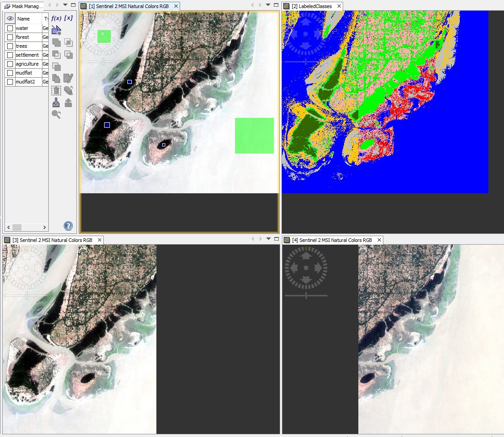Zoom to selected mask magnifier icon
The image size is (504, 437).
click(x=56, y=114)
